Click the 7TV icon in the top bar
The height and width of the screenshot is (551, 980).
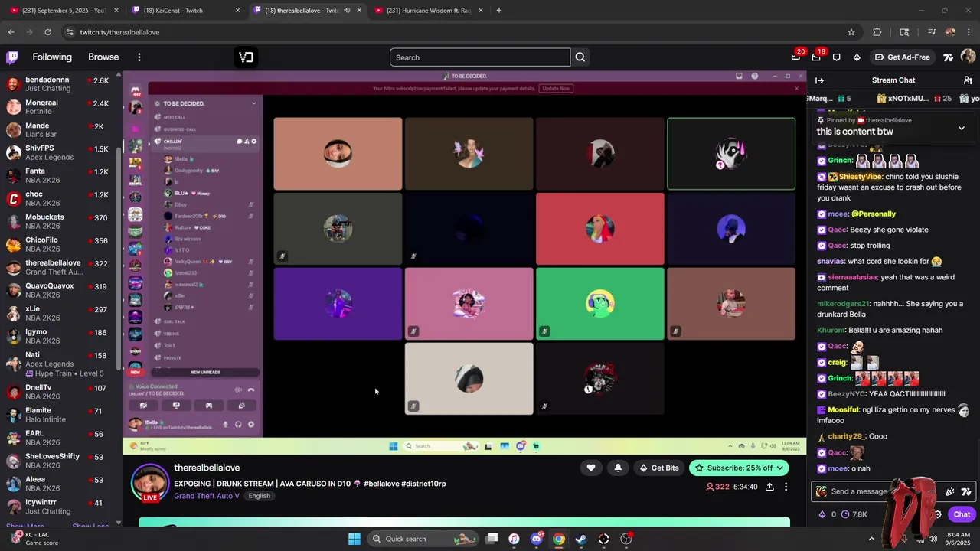point(948,57)
